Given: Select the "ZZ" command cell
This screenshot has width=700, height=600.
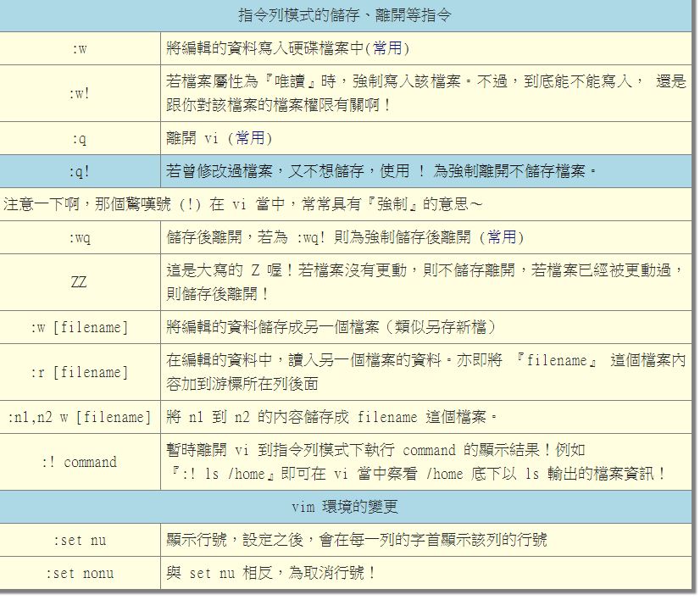Looking at the screenshot, I should pos(80,282).
